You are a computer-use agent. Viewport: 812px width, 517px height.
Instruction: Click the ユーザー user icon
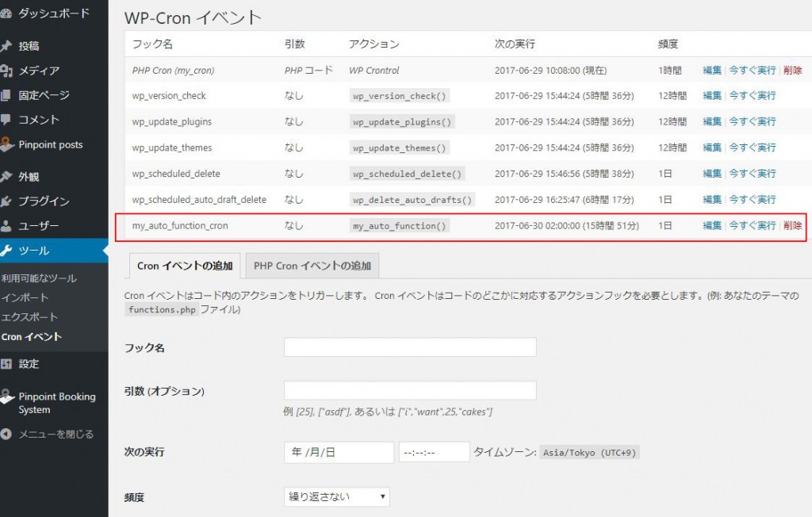pos(6,226)
